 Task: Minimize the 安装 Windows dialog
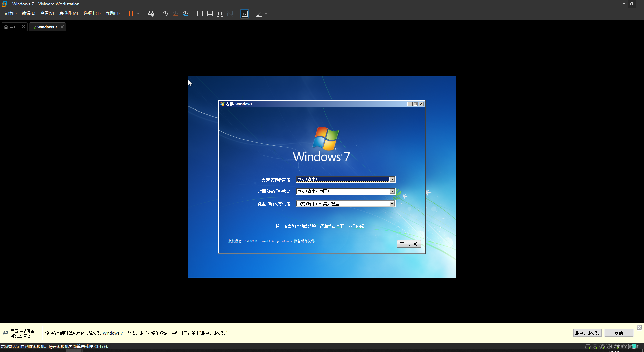[x=409, y=104]
